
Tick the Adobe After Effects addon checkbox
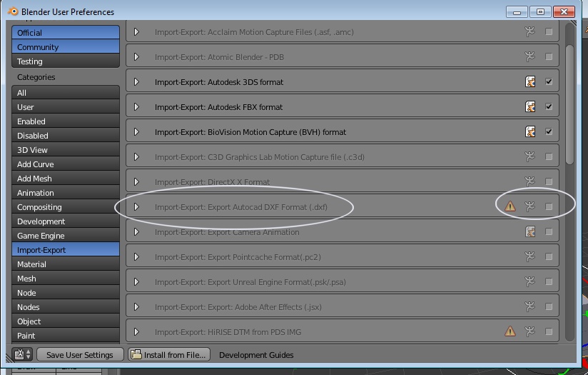point(549,306)
